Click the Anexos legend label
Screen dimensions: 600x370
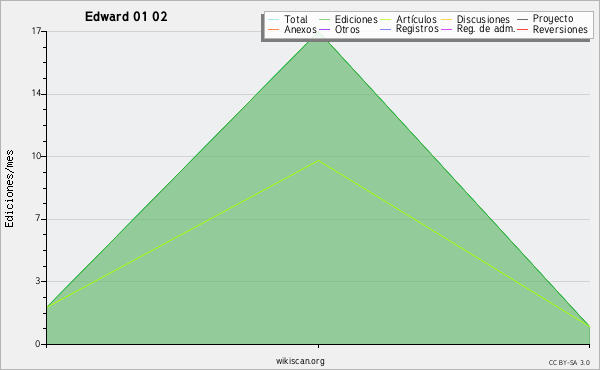coord(300,29)
